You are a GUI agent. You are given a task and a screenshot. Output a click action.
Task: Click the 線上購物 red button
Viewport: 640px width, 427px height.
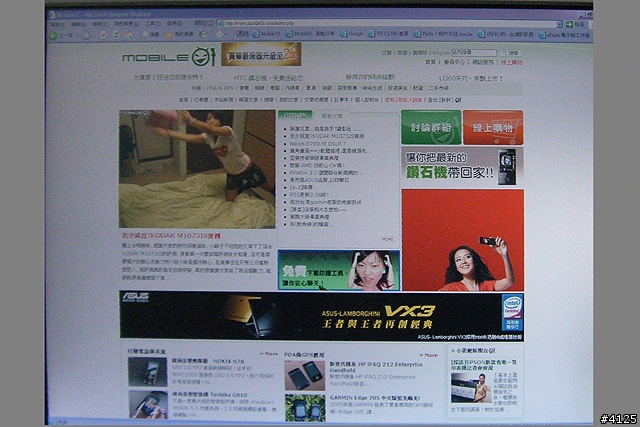click(493, 127)
